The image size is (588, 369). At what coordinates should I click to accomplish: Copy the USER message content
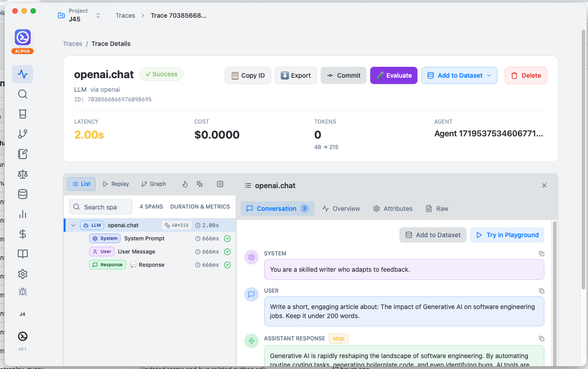tap(541, 291)
